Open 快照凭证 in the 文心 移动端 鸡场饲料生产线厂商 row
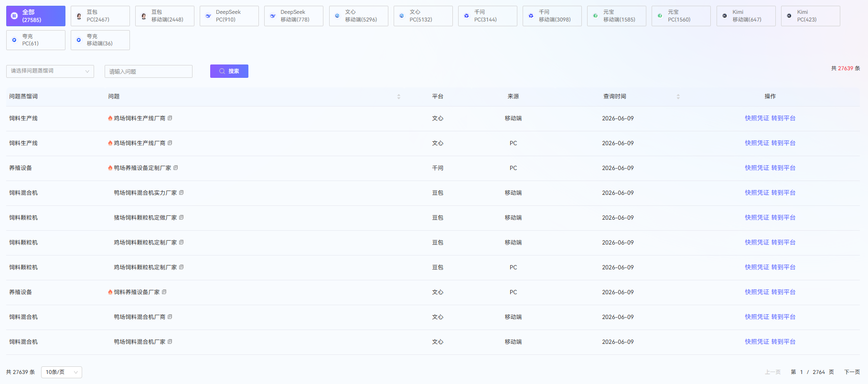The height and width of the screenshot is (384, 868). point(757,118)
